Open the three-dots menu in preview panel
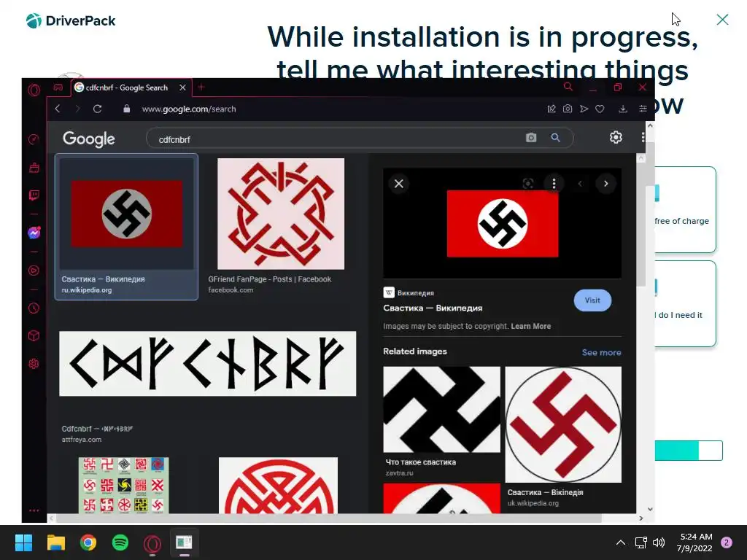 click(554, 184)
